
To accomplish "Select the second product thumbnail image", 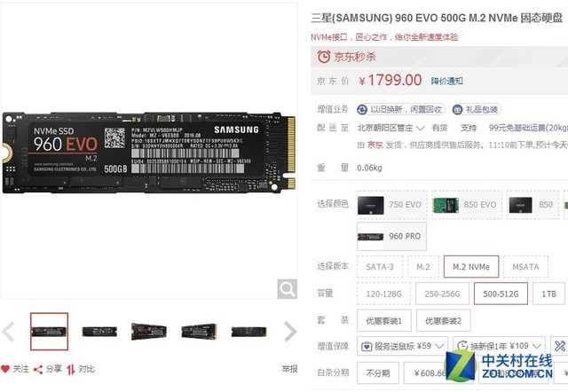I will tap(99, 331).
